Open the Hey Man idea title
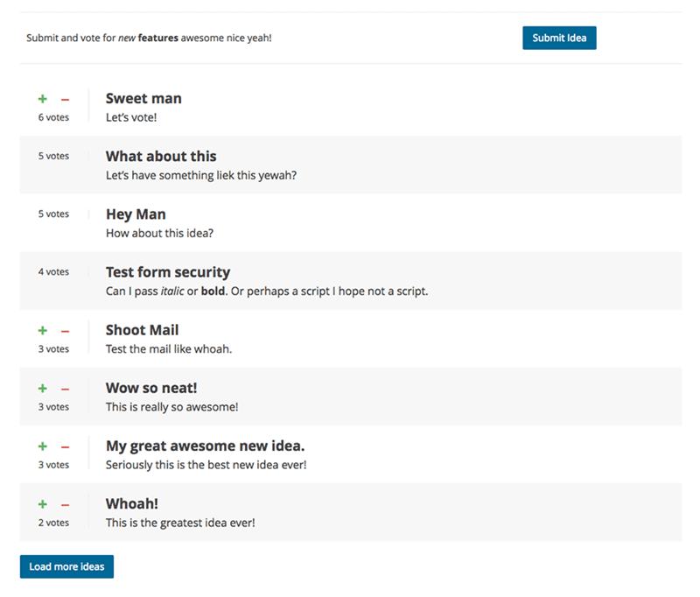 point(136,214)
